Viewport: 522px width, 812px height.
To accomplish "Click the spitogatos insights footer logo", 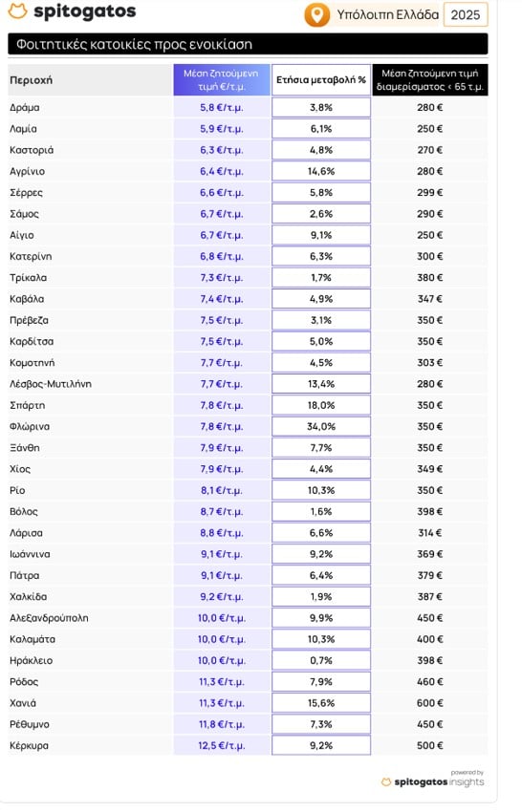I will [x=433, y=781].
